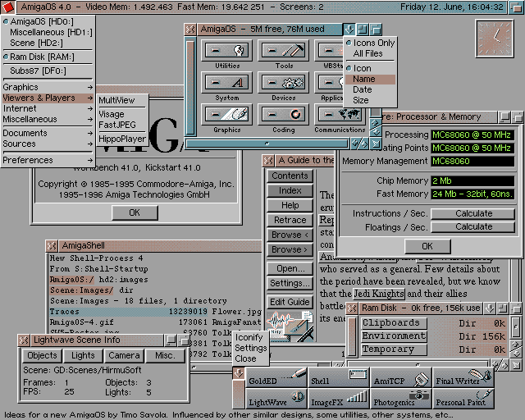Choose sort by Date option
Image resolution: width=525 pixels, height=420 pixels.
click(362, 90)
